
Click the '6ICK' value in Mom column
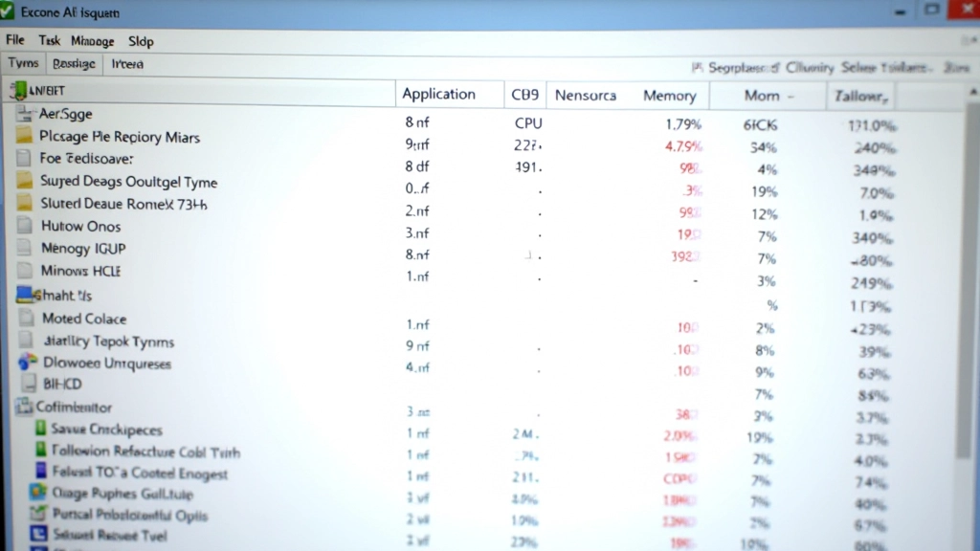pyautogui.click(x=760, y=125)
